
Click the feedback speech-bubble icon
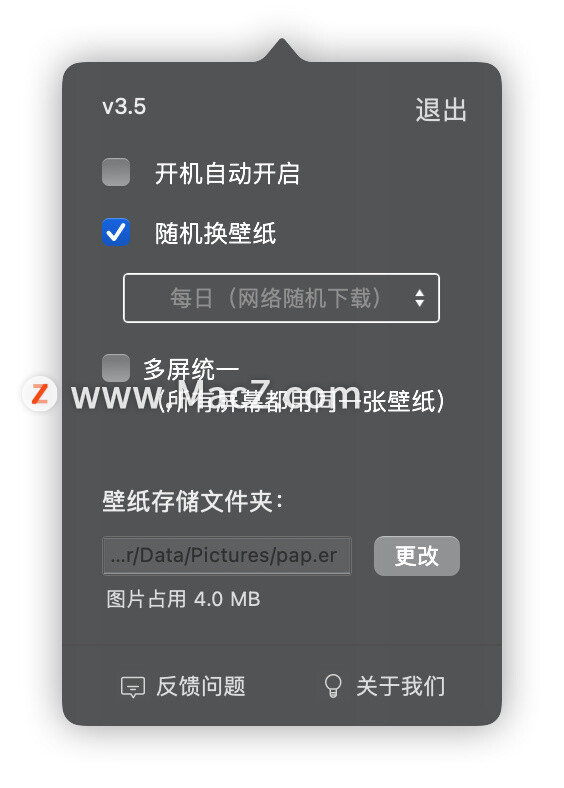[133, 687]
